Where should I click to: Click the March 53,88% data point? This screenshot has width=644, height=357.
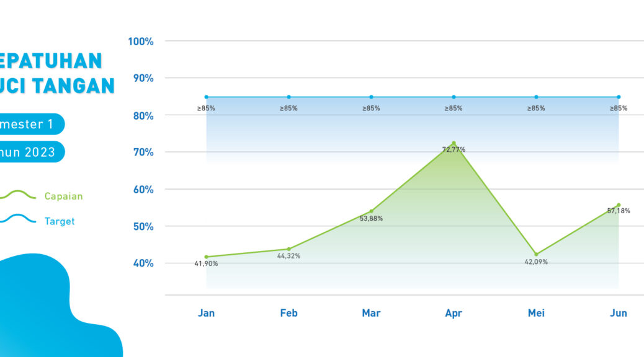click(x=371, y=211)
